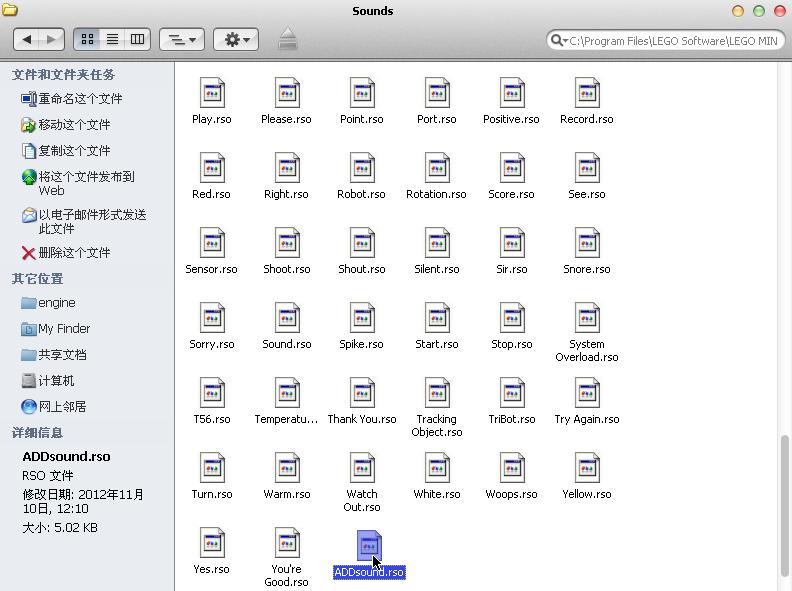Select the Robot.rso file icon
Viewport: 792px width, 591px height.
362,168
